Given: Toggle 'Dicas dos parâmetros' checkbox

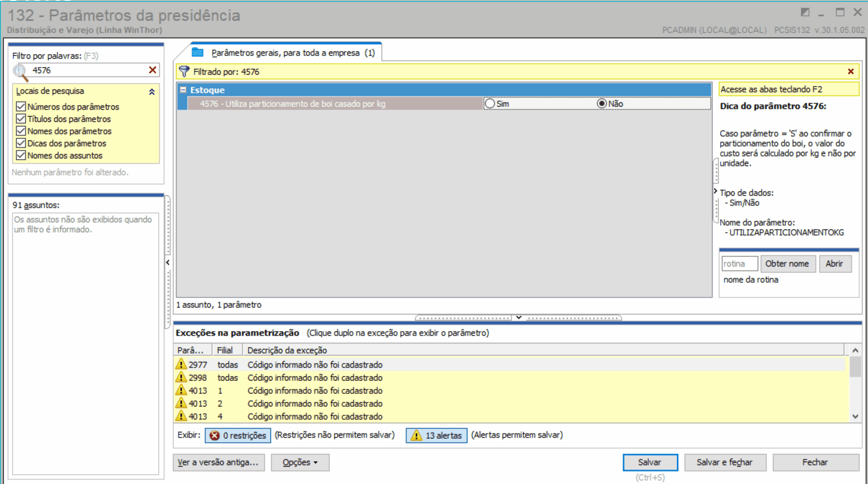Looking at the screenshot, I should click(x=21, y=143).
